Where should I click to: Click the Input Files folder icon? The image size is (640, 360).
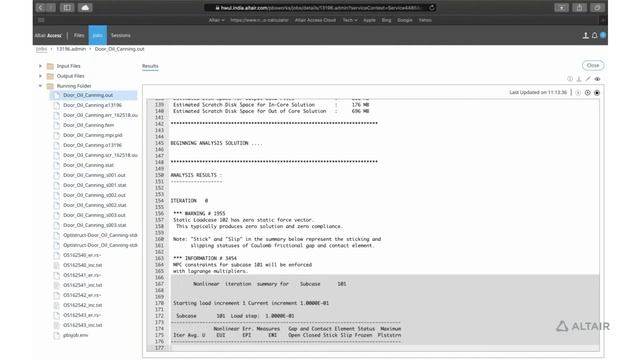point(50,66)
